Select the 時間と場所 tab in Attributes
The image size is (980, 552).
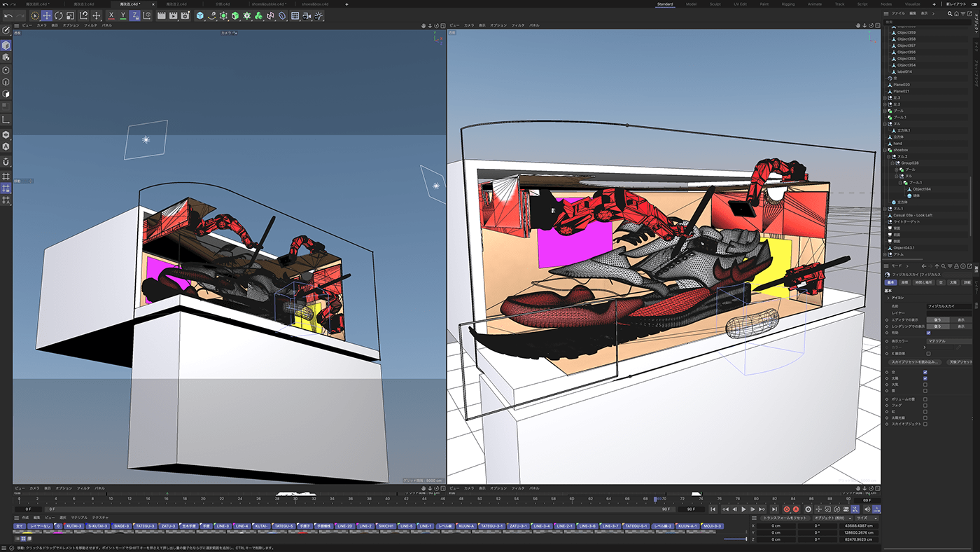pyautogui.click(x=923, y=282)
